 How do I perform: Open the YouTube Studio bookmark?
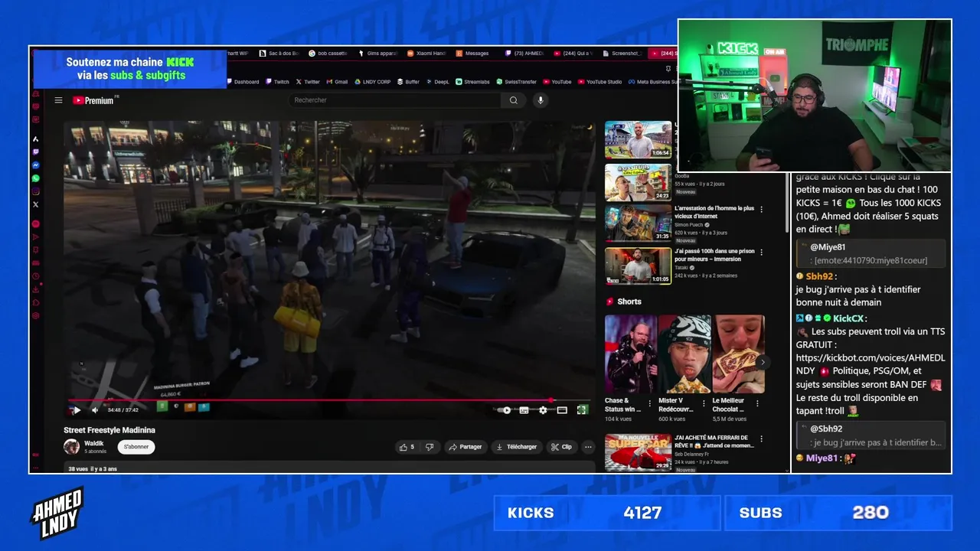599,82
